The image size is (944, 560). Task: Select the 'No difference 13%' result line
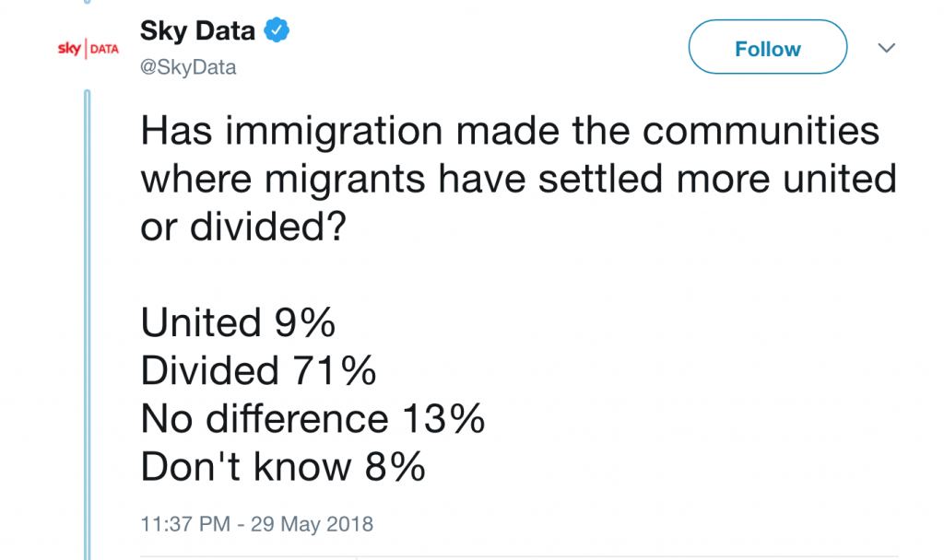pyautogui.click(x=313, y=418)
